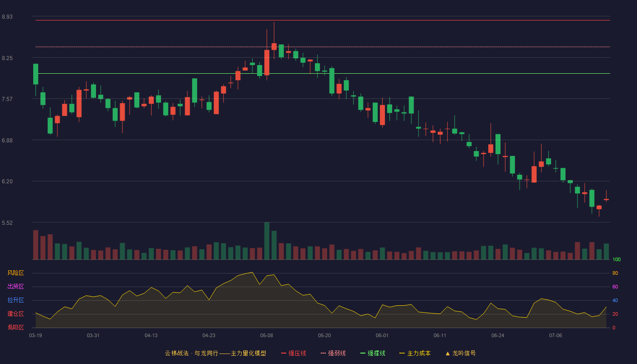
Task: Click the 04-13 date label
Action: (151, 335)
